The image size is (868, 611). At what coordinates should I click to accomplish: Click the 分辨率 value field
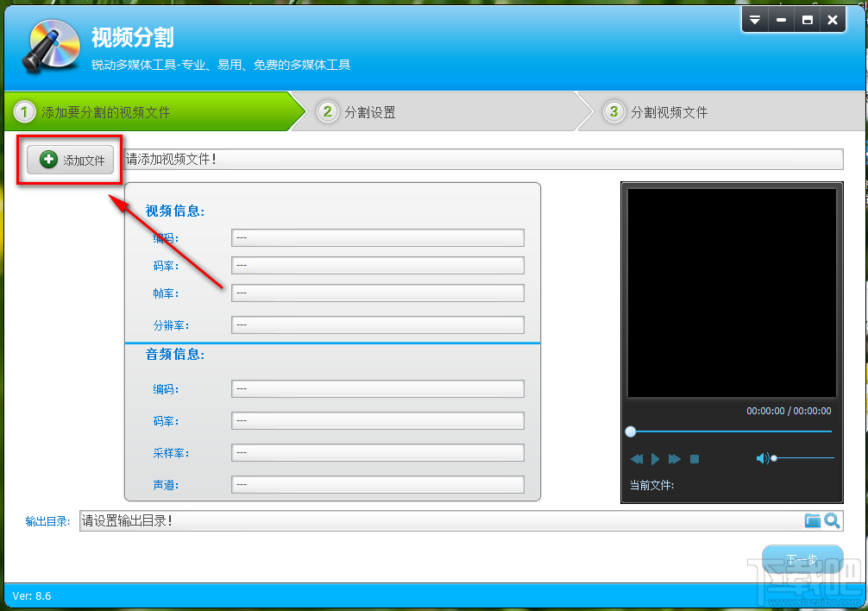[378, 325]
